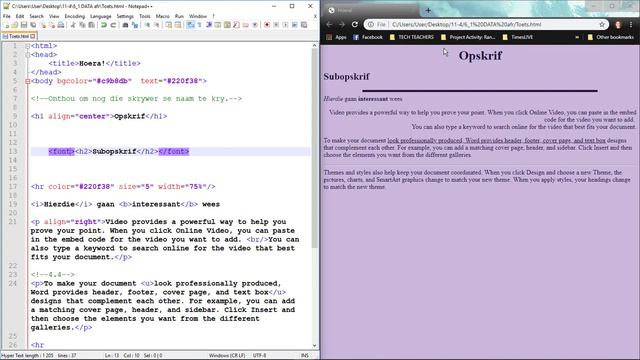Open Find with the binoculars icon
This screenshot has width=640, height=360.
(125, 25)
